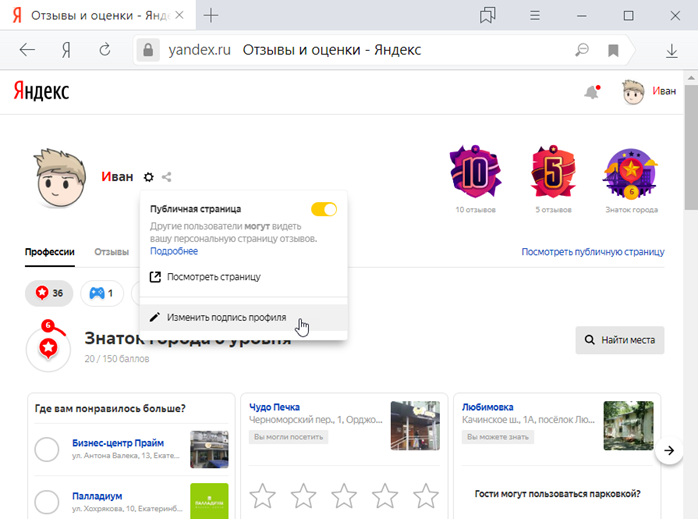This screenshot has width=698, height=519.
Task: Go back with the browser back arrow
Action: pos(27,50)
